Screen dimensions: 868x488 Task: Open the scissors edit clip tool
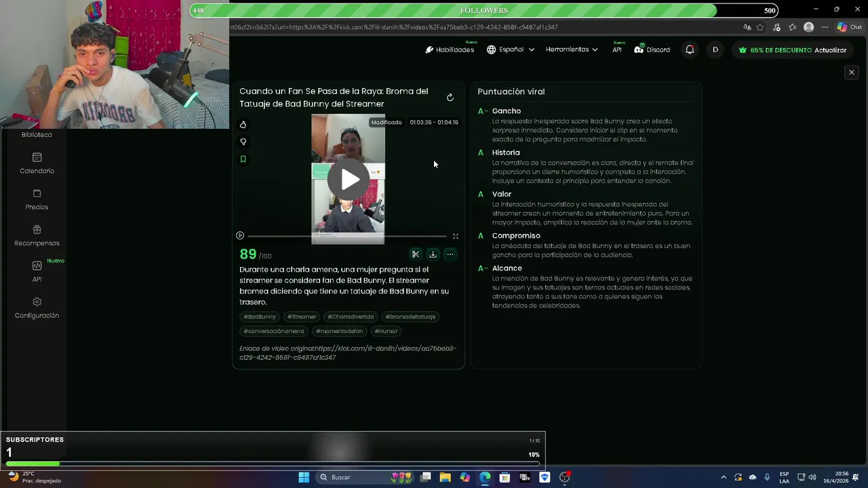[x=416, y=254]
